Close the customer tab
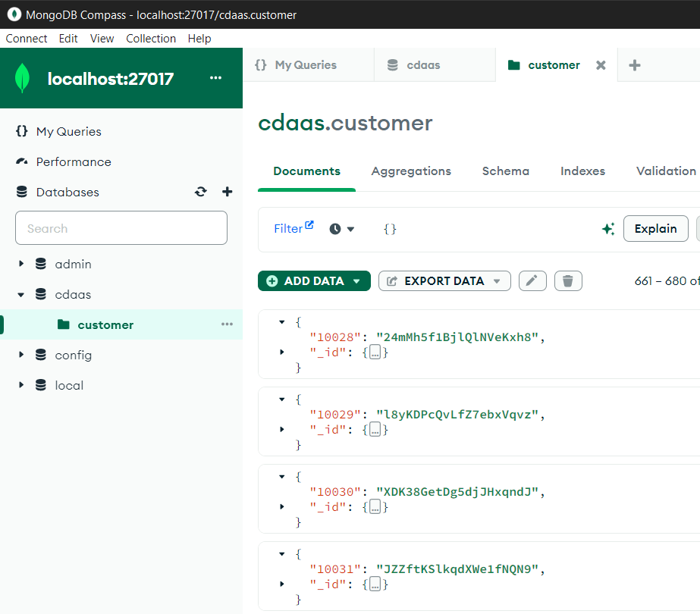 [601, 65]
